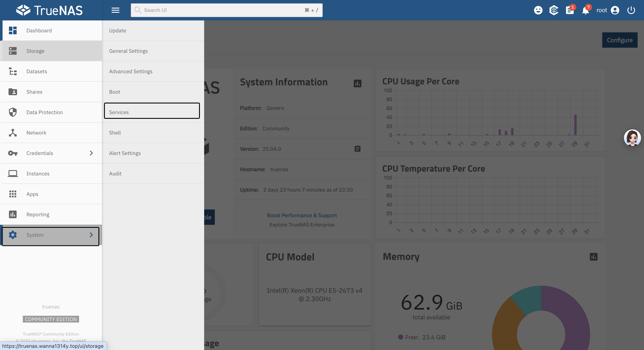This screenshot has width=644, height=350.
Task: Click the COMMUNITY EDITION badge
Action: point(51,319)
